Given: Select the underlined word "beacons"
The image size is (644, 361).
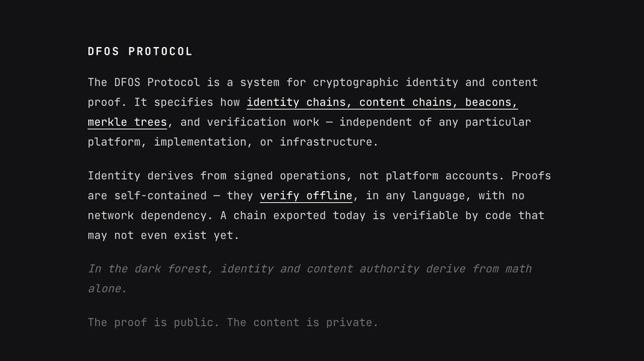Looking at the screenshot, I should tap(491, 102).
